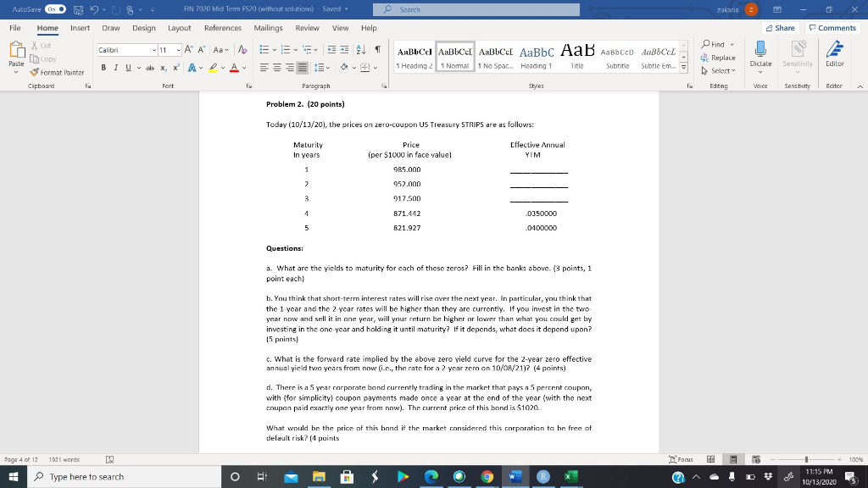
Task: Toggle bold formatting
Action: point(103,67)
